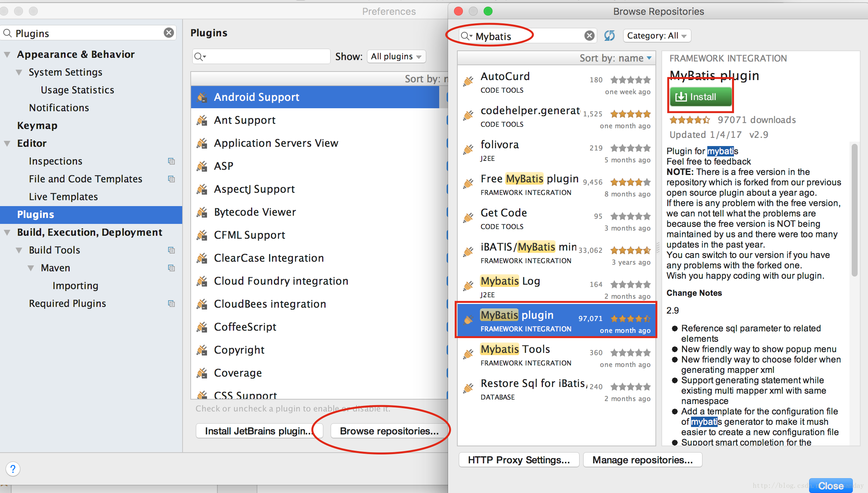
Task: Open search options in Preferences plugin filter
Action: click(200, 57)
